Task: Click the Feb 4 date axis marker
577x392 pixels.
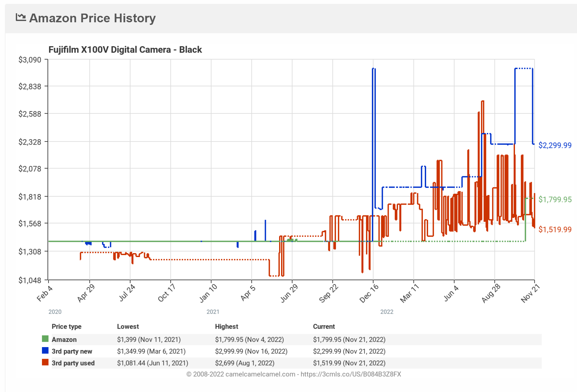Action: [x=45, y=293]
